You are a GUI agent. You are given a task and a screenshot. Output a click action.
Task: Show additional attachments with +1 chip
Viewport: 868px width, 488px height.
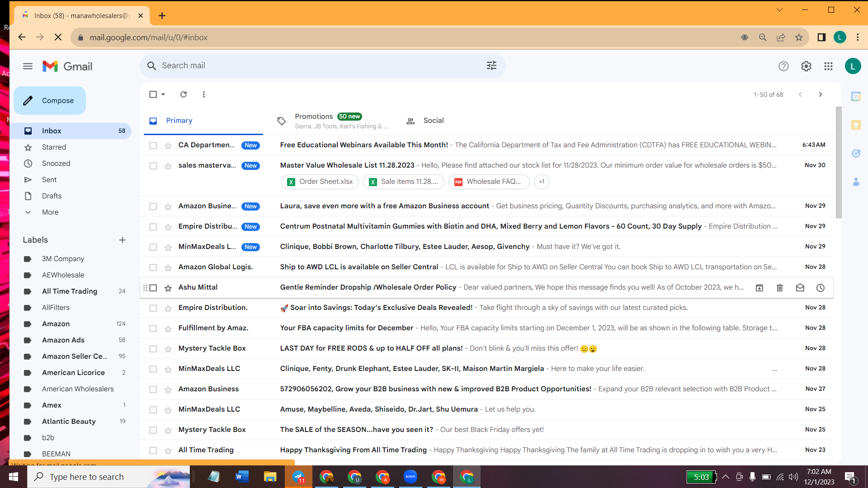[x=542, y=182]
